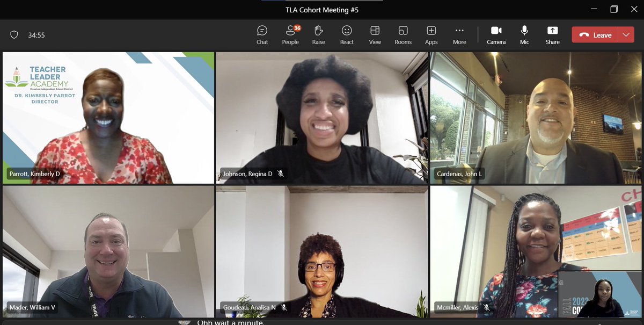
Task: Select John Cardenas's video tile
Action: click(536, 118)
